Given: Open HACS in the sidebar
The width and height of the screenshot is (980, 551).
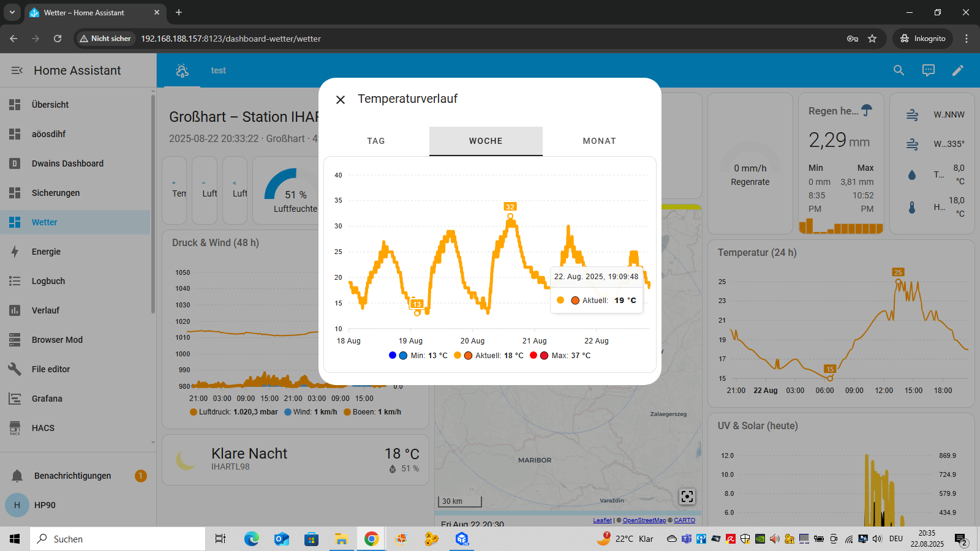Looking at the screenshot, I should point(43,428).
